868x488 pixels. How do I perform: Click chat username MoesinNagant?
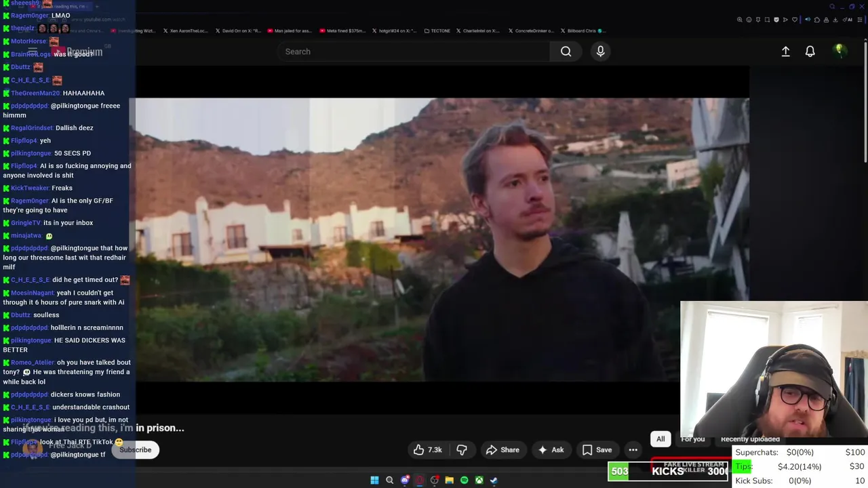[33, 293]
